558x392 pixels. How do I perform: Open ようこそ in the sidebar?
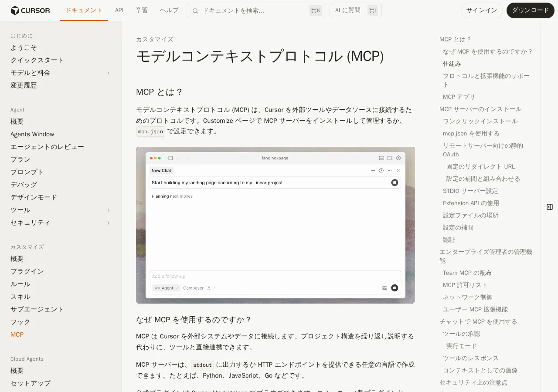(24, 48)
